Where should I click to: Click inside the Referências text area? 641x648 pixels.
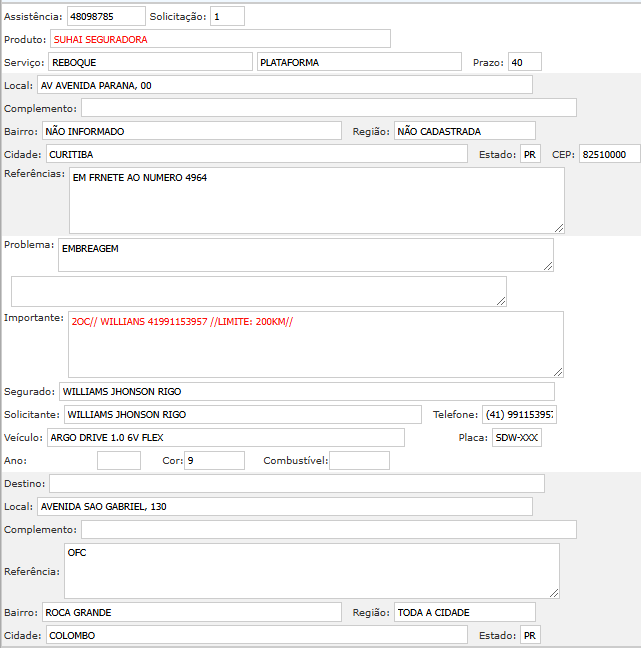point(316,199)
